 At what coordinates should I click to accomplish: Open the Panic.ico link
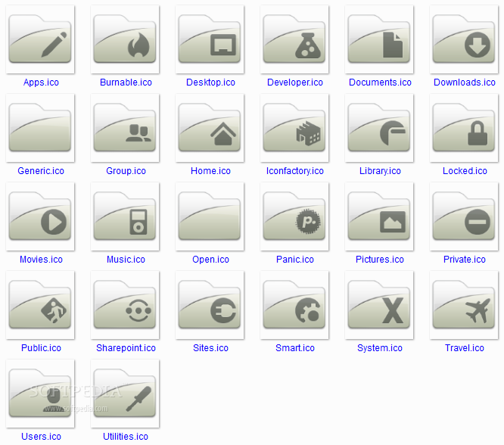coord(294,260)
